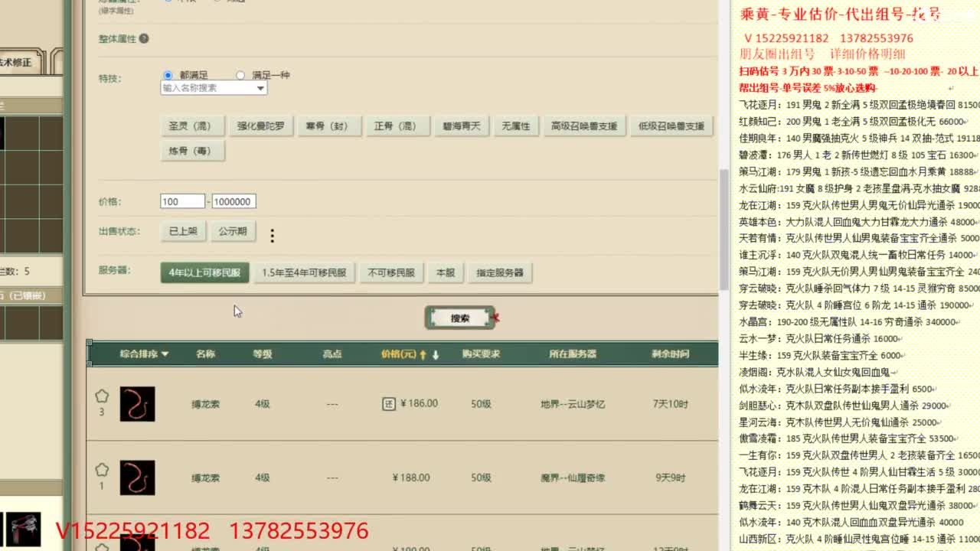Toggle the 圣灵(混) skill filter
The width and height of the screenshot is (980, 551).
192,126
